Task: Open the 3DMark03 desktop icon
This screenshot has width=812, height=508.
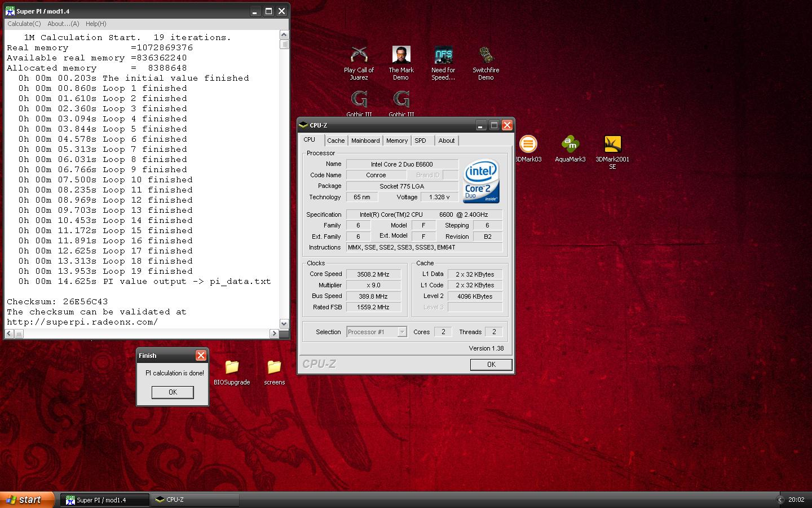Action: click(x=528, y=149)
